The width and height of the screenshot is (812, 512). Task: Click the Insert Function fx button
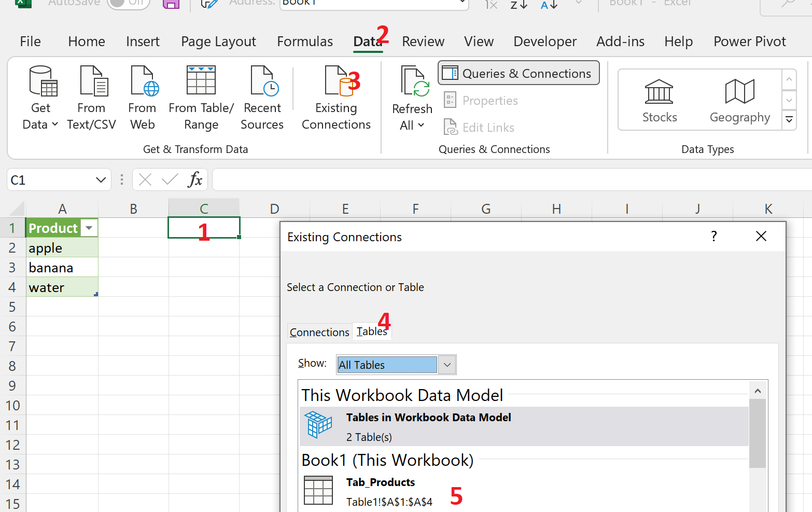[x=195, y=180]
